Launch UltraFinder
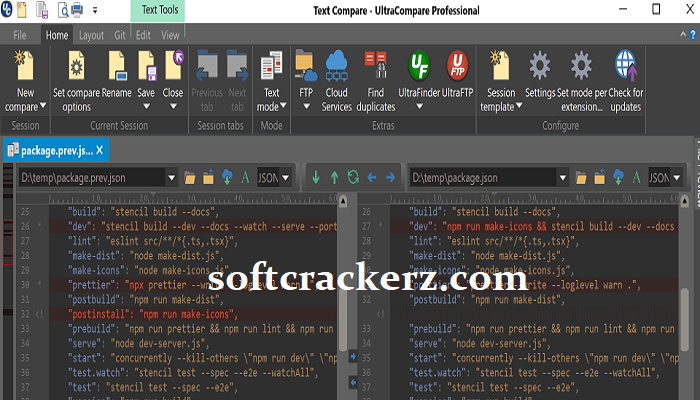 click(419, 66)
